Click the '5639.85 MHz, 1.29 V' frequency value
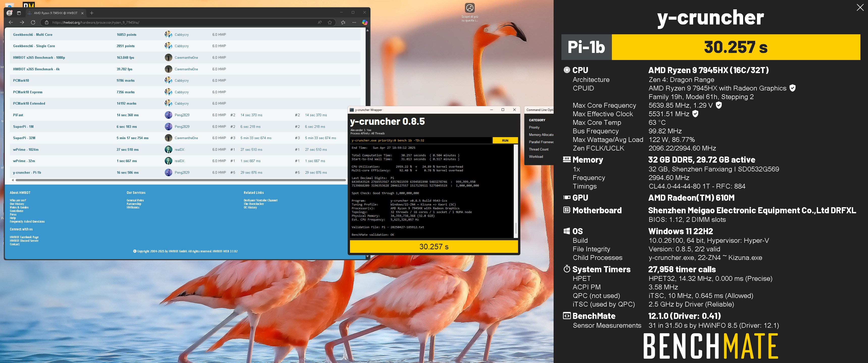The width and height of the screenshot is (868, 363). pyautogui.click(x=680, y=105)
